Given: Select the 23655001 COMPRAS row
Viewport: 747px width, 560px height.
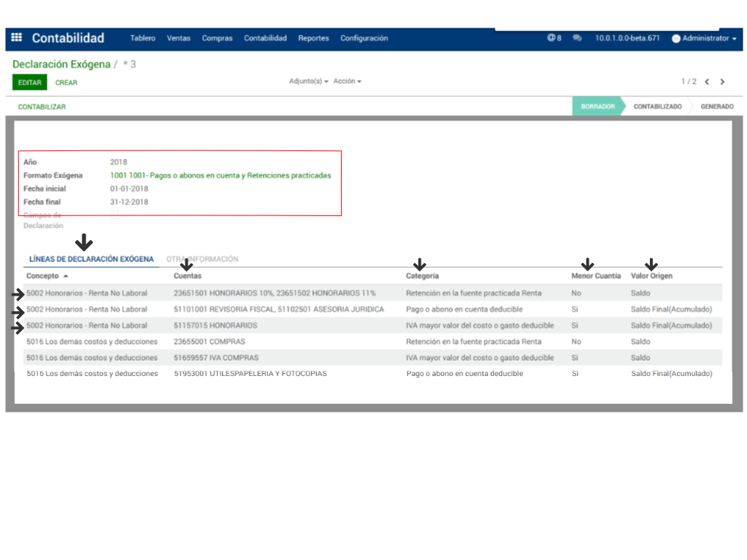Looking at the screenshot, I should pyautogui.click(x=209, y=342).
